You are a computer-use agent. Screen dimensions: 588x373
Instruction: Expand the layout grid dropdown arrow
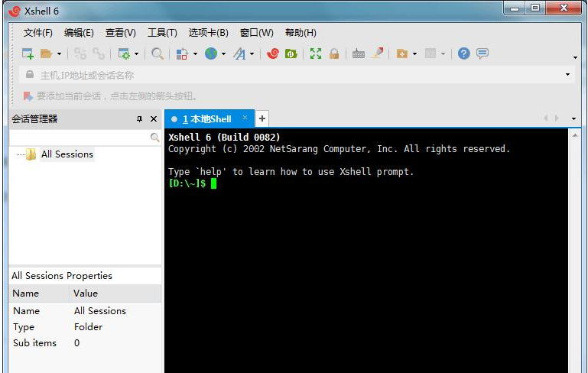click(x=443, y=54)
